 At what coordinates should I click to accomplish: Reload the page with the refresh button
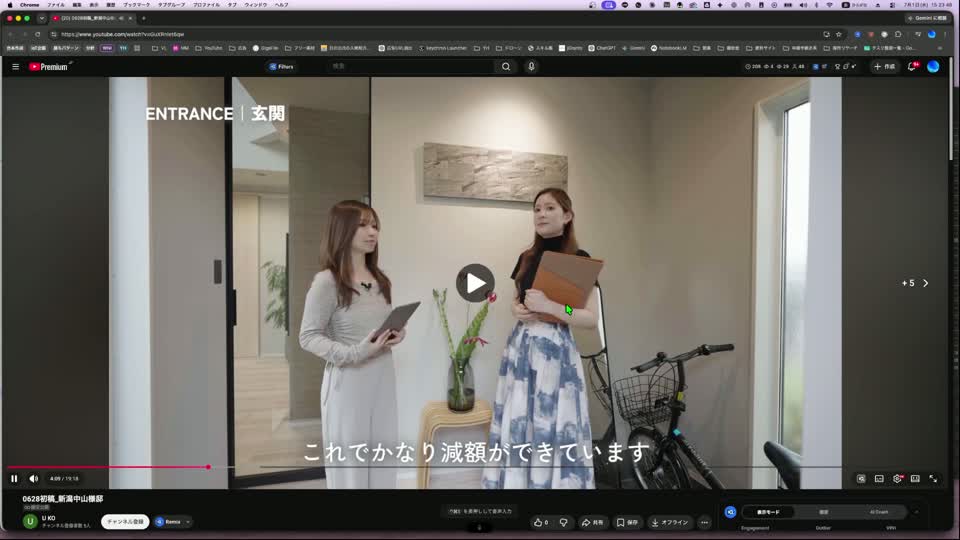click(x=37, y=34)
